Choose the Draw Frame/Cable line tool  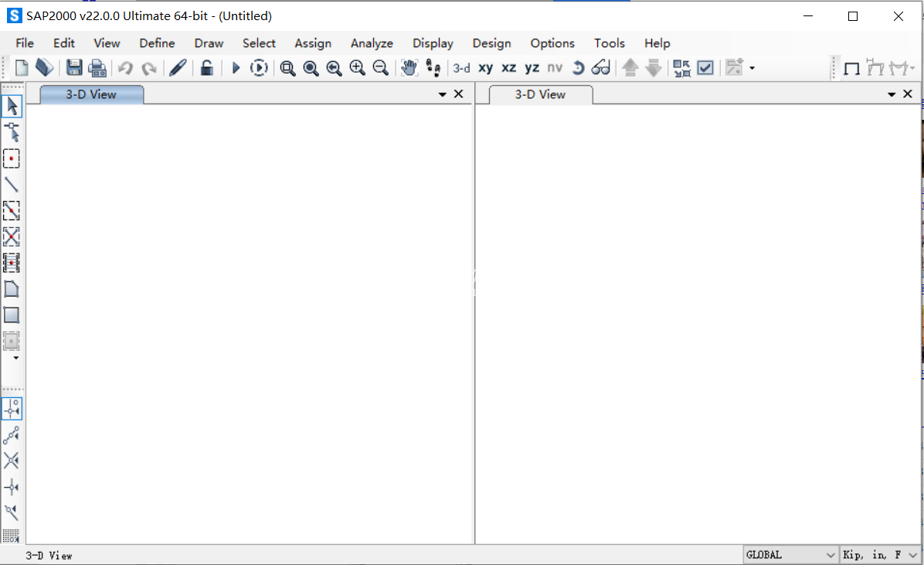(11, 185)
